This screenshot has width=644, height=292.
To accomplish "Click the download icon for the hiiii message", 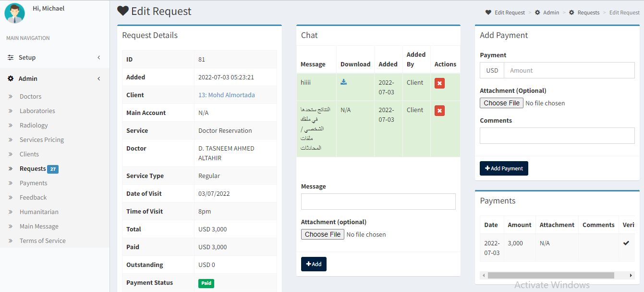I will 343,82.
